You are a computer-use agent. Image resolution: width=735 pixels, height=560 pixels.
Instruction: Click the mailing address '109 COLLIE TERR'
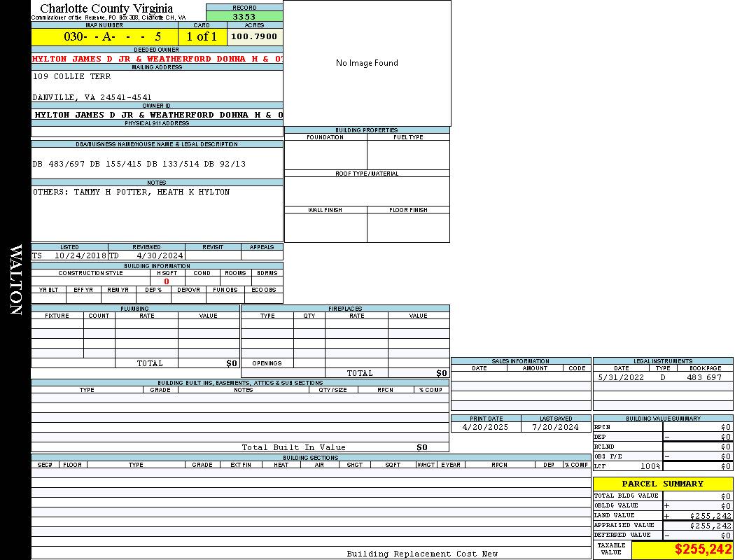(71, 76)
